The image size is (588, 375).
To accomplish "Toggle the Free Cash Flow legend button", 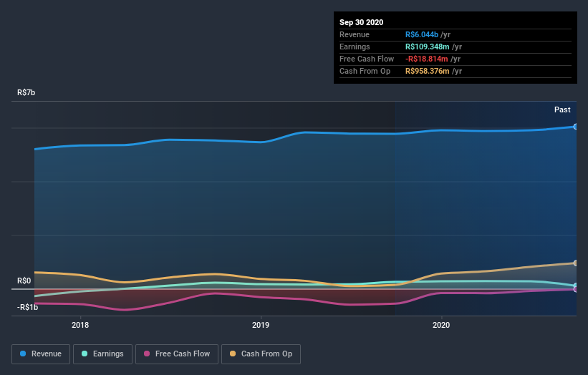I will click(177, 354).
